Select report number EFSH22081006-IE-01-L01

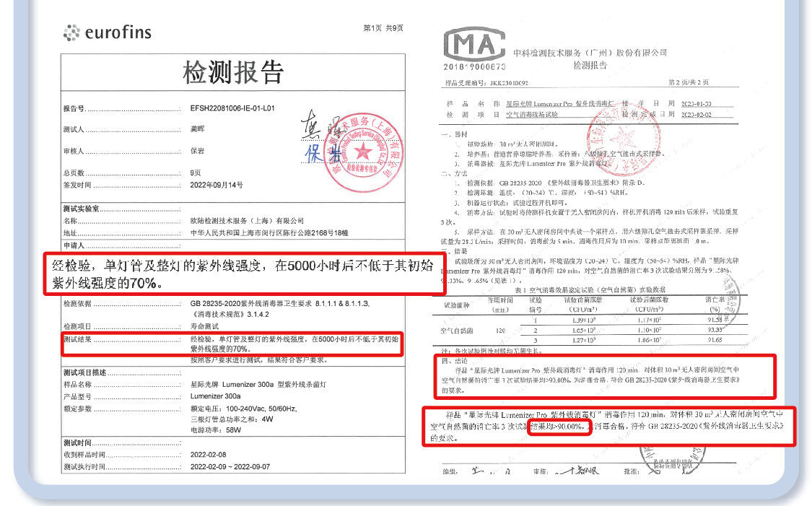pos(232,108)
